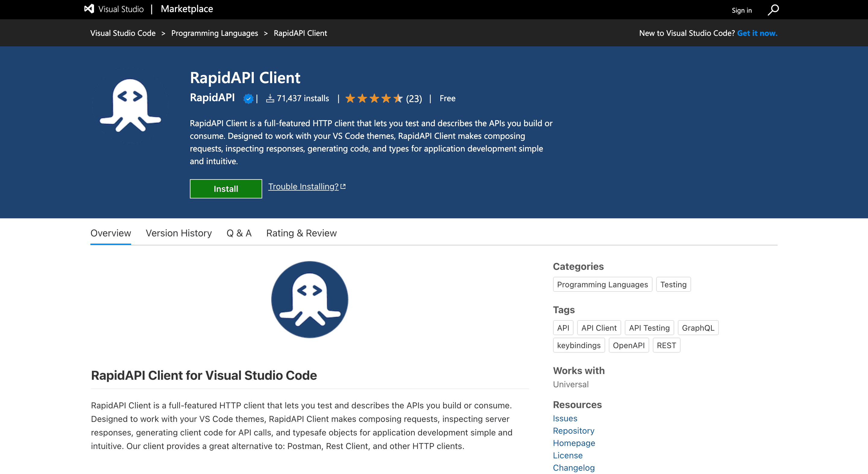
Task: Click the keybindings tag
Action: (579, 345)
